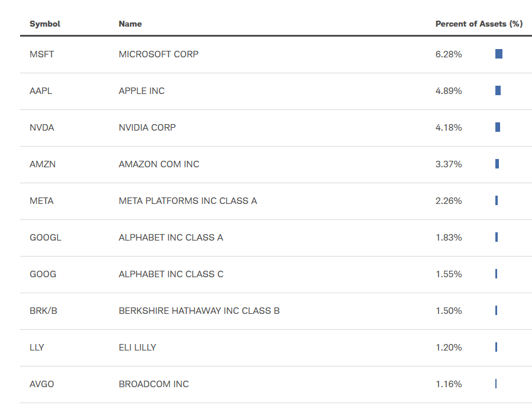
Task: Click the blue bar for Amazon's 3.37%
Action: (x=497, y=164)
